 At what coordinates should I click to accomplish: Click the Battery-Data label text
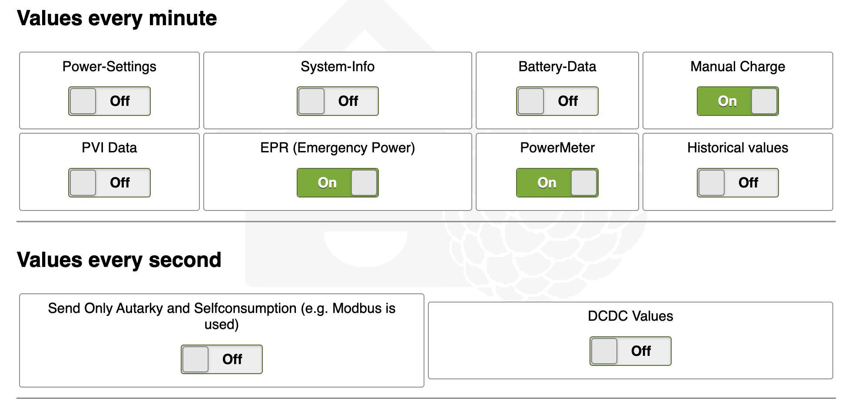[557, 66]
